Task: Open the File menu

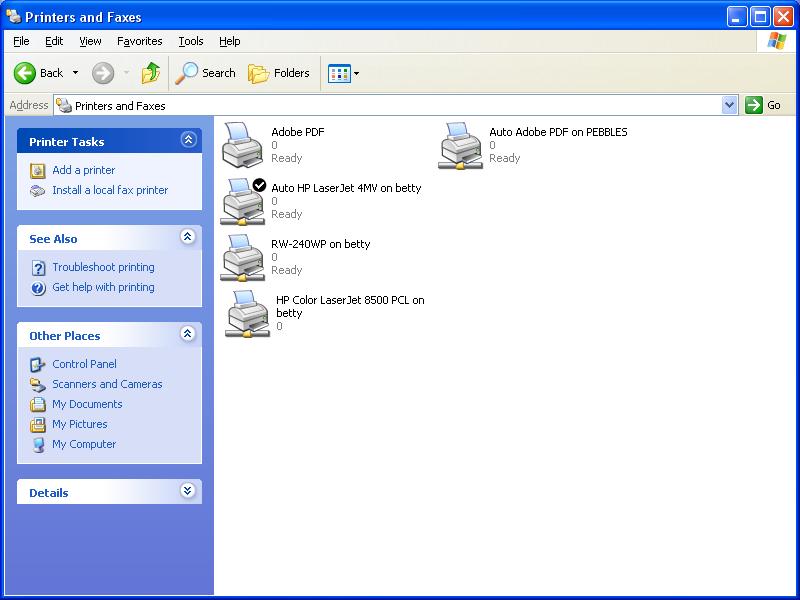Action: click(21, 41)
